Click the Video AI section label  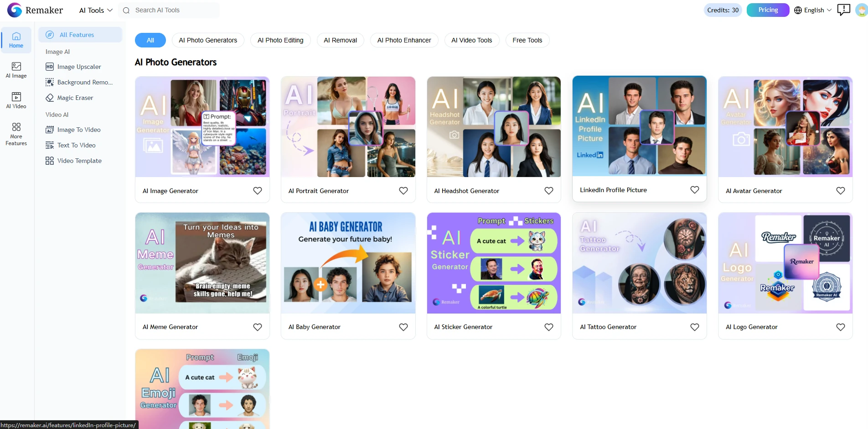pos(57,115)
